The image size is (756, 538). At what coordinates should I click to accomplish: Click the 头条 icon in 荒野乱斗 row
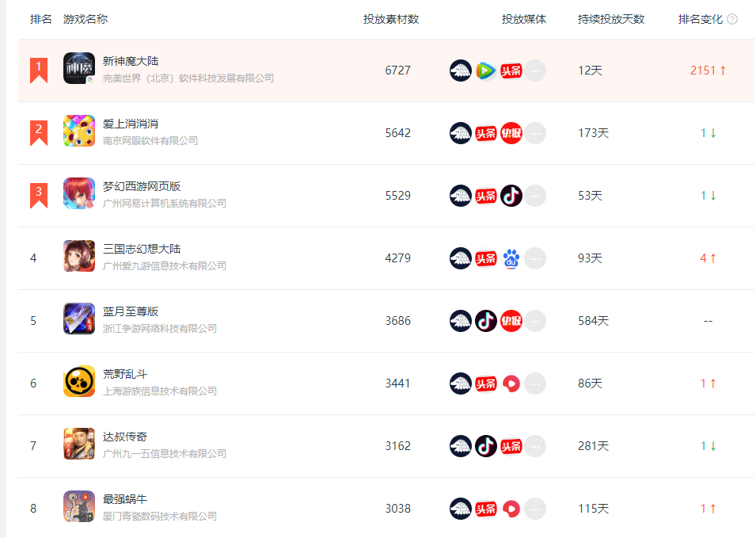(x=485, y=383)
